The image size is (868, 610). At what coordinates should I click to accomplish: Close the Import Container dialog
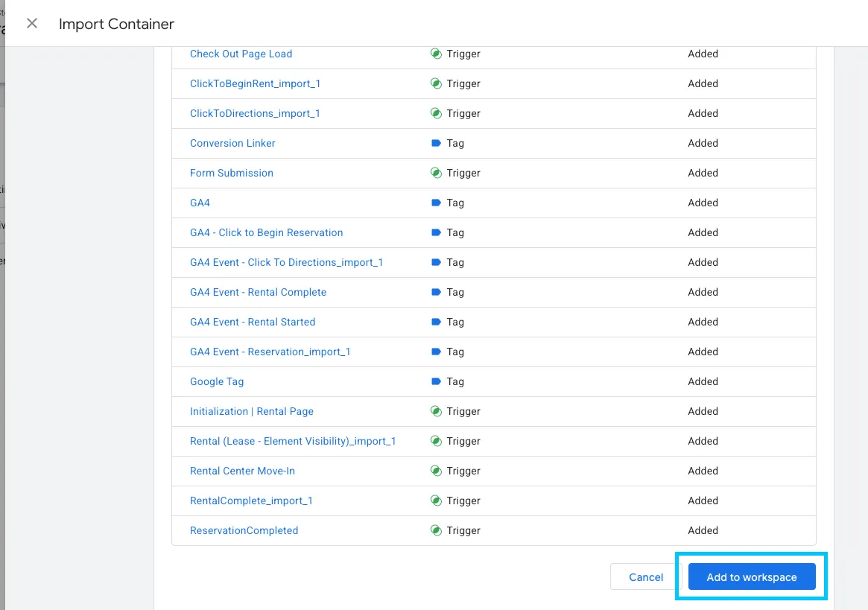click(x=32, y=23)
